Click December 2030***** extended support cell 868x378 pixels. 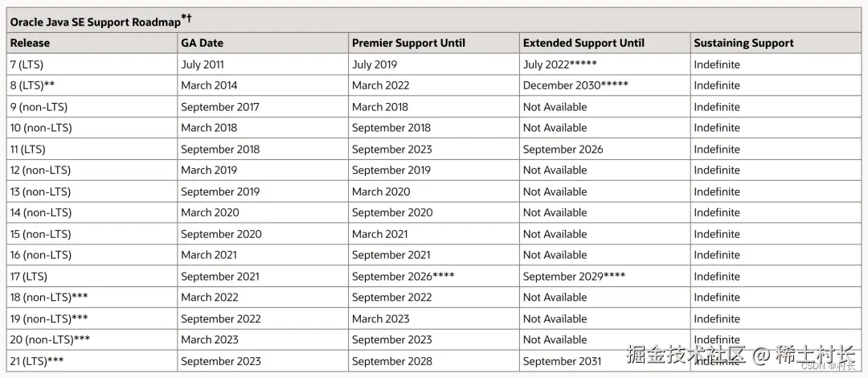[575, 85]
